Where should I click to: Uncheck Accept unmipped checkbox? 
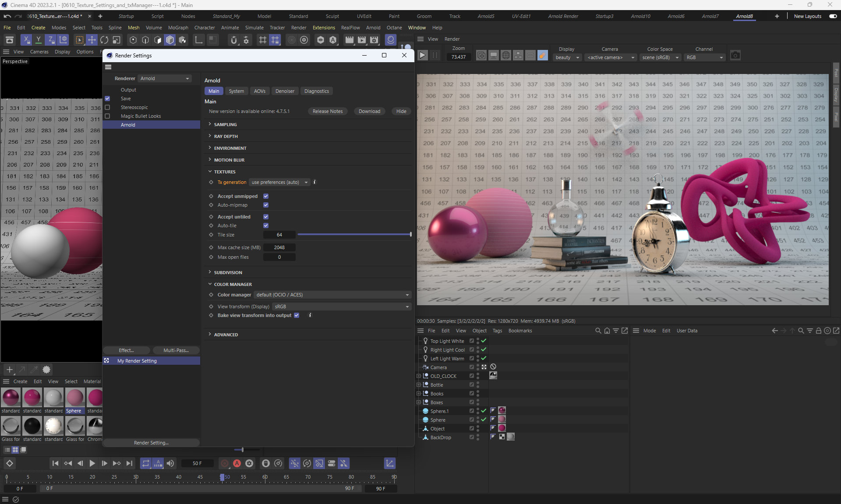tap(266, 196)
